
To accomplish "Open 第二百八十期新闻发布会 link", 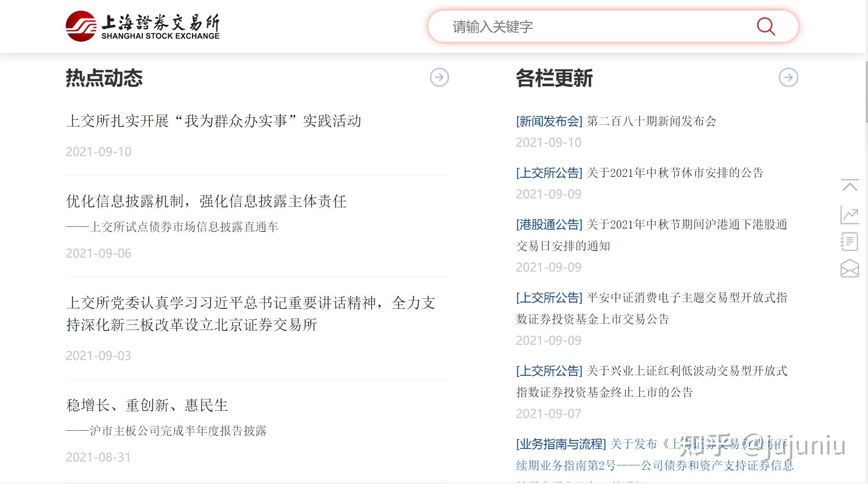I will click(652, 121).
